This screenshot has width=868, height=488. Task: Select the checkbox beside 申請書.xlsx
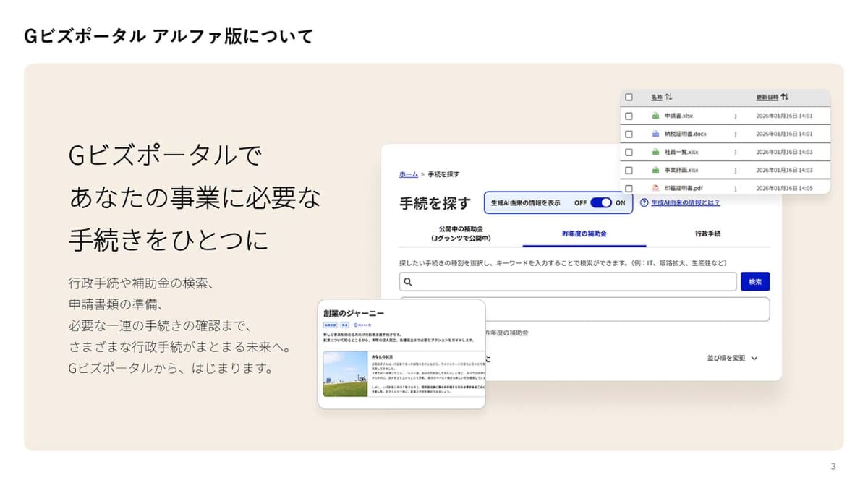point(629,116)
